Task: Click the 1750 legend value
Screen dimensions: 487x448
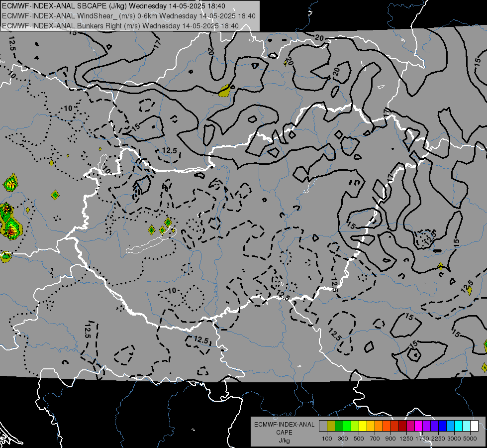Action: tap(423, 439)
